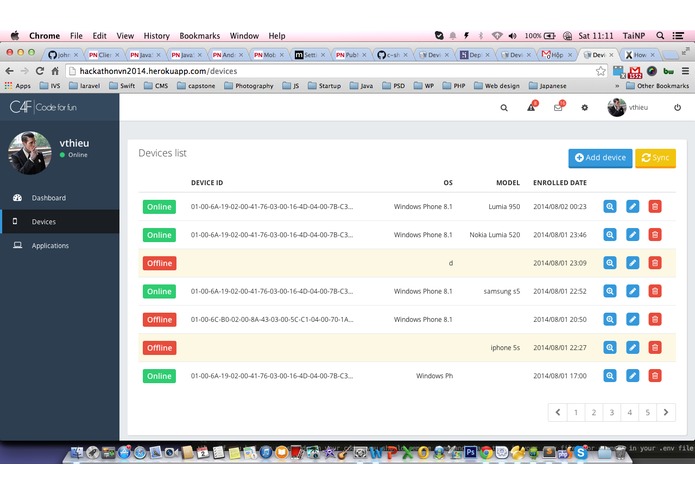Delete the offline device enrolled at 23:09
The width and height of the screenshot is (695, 494).
655,263
